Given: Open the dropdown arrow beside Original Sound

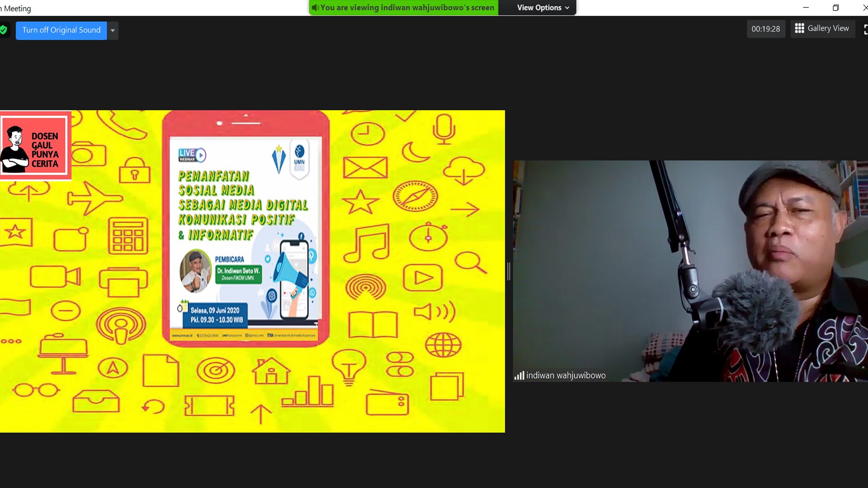Looking at the screenshot, I should 113,31.
